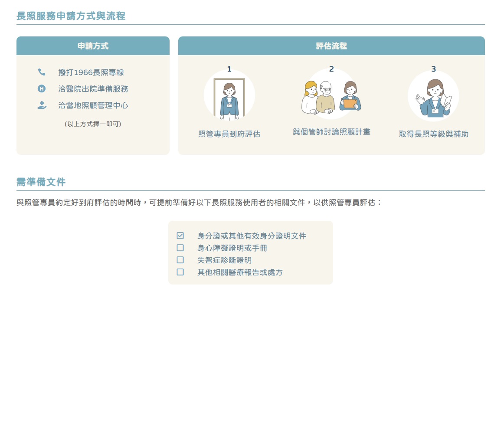Click the 需準備文件 section heading
Viewport: 504px width, 422px height.
41,182
